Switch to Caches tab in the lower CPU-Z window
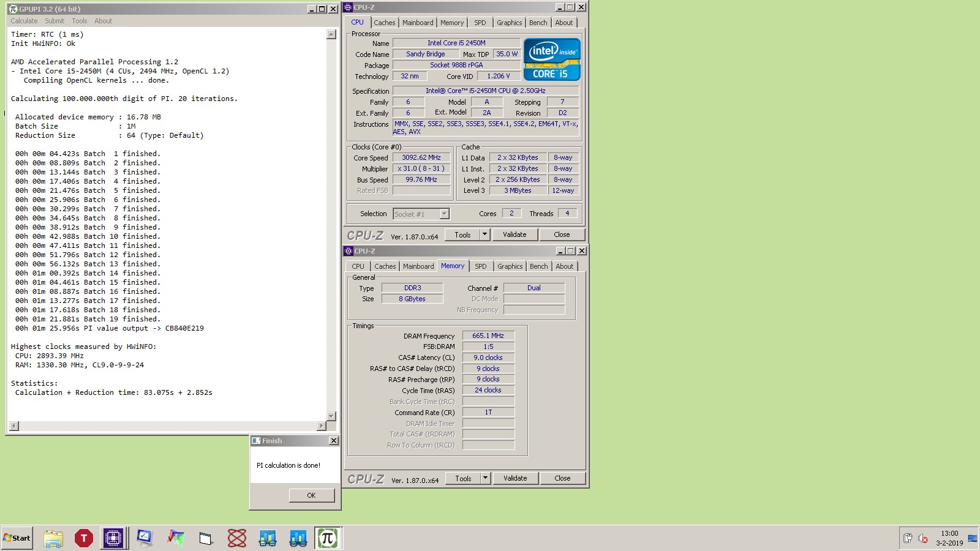The height and width of the screenshot is (551, 980). pyautogui.click(x=385, y=266)
